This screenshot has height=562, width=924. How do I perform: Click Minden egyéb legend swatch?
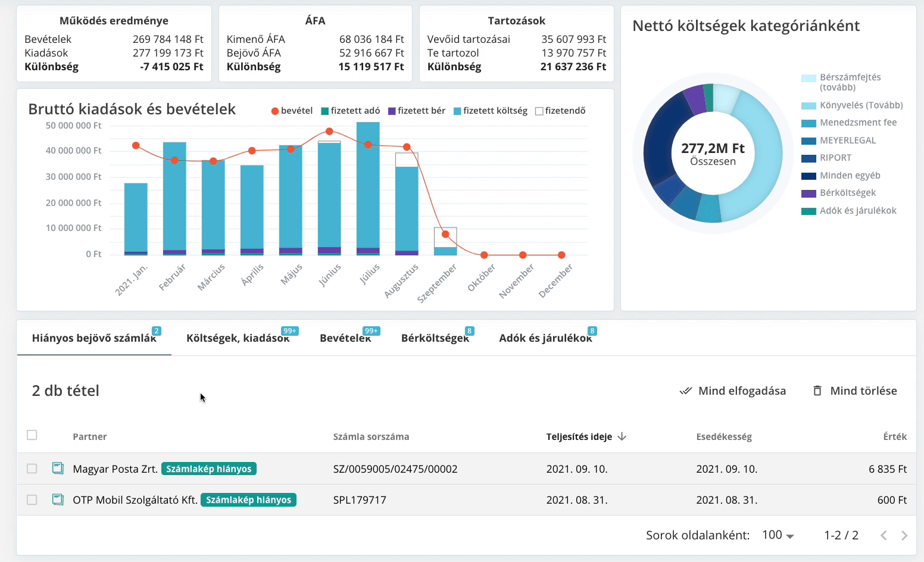(808, 176)
